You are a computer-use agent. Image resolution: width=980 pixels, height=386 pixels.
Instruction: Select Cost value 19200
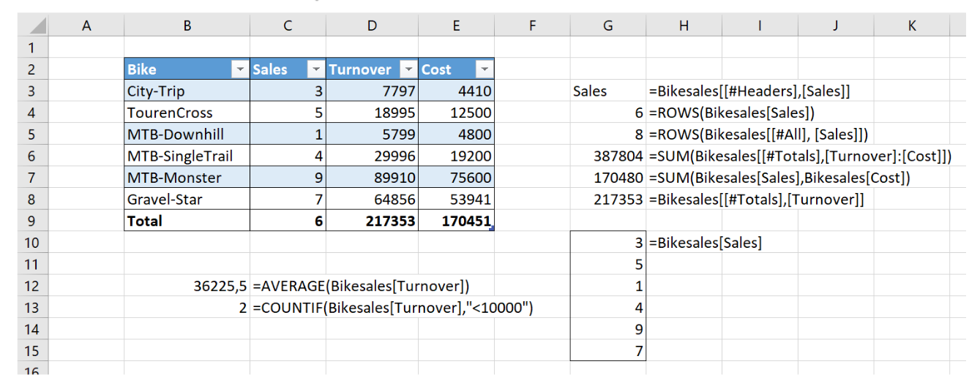tap(456, 156)
